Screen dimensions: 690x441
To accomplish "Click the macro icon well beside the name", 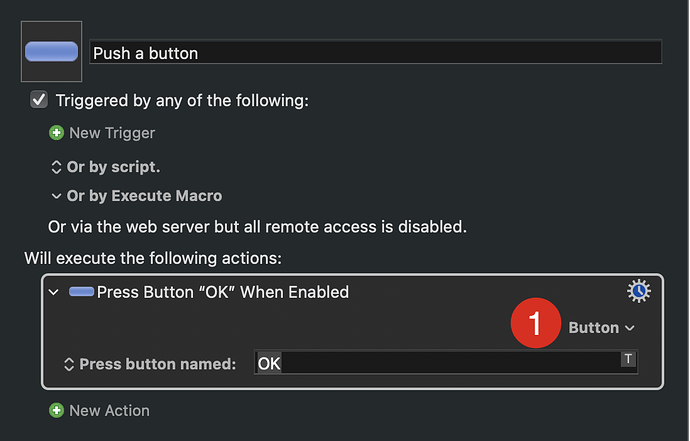I will click(51, 51).
